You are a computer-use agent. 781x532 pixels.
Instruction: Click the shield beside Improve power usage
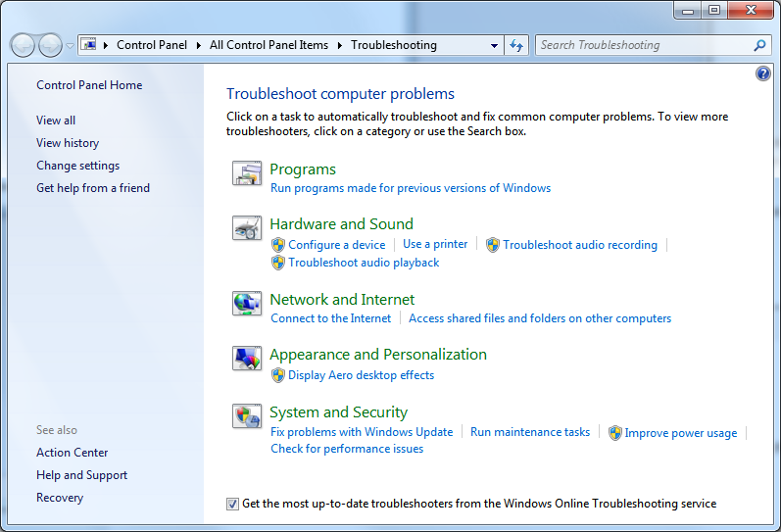coord(615,433)
